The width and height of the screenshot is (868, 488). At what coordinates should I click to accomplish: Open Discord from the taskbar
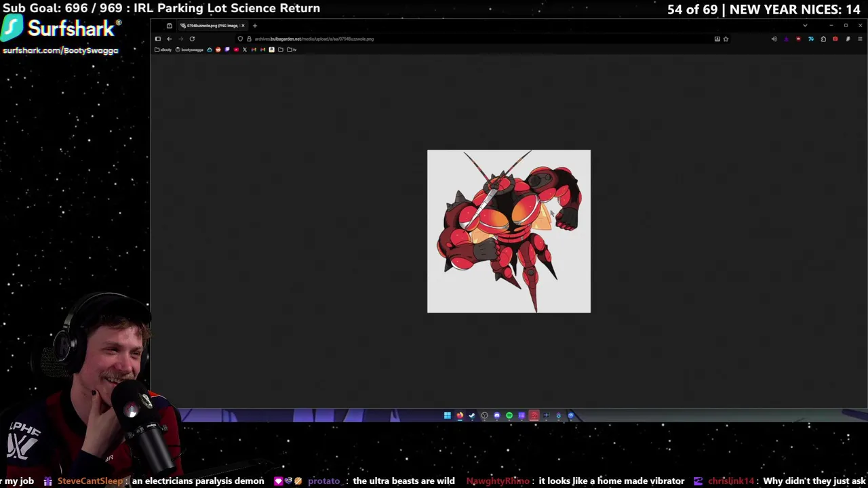click(497, 415)
